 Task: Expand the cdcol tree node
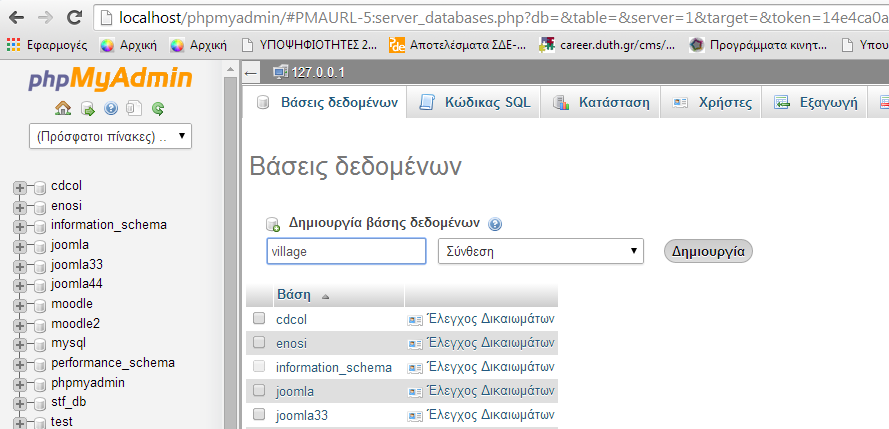coord(20,188)
